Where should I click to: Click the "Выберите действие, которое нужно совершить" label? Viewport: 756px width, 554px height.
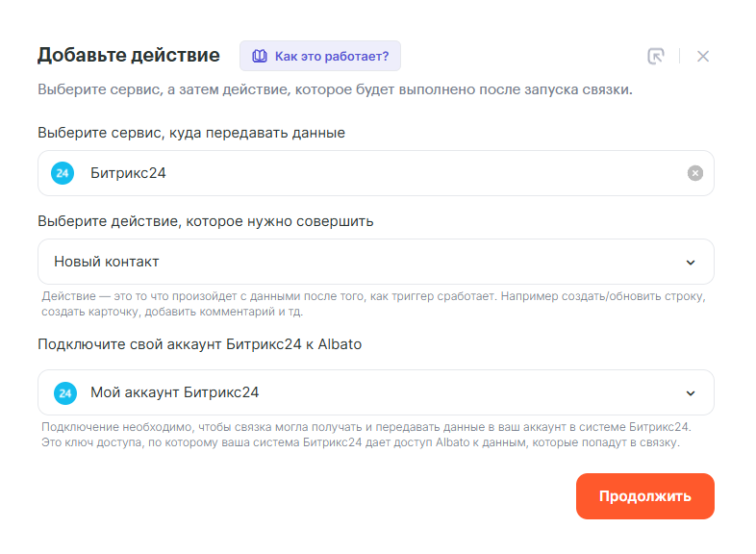pos(206,221)
